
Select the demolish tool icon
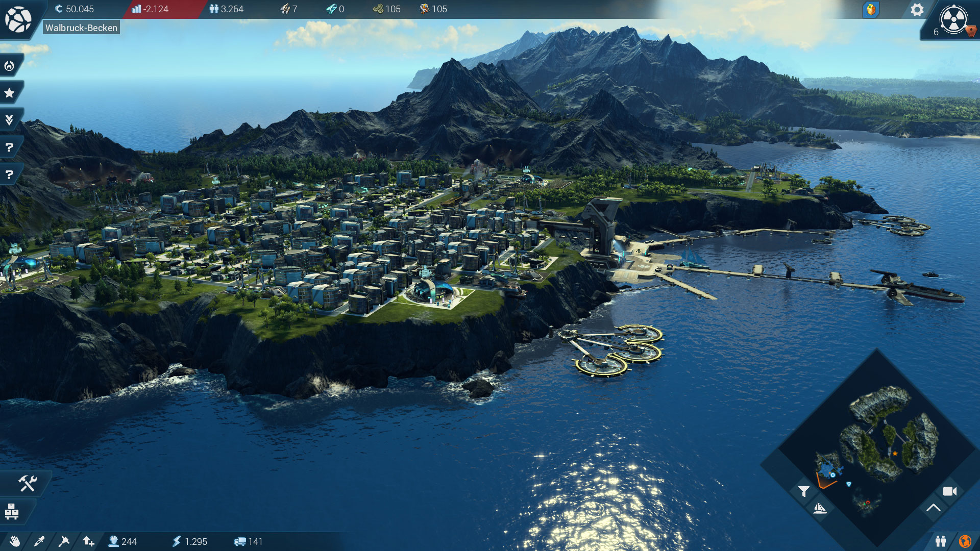(x=64, y=541)
